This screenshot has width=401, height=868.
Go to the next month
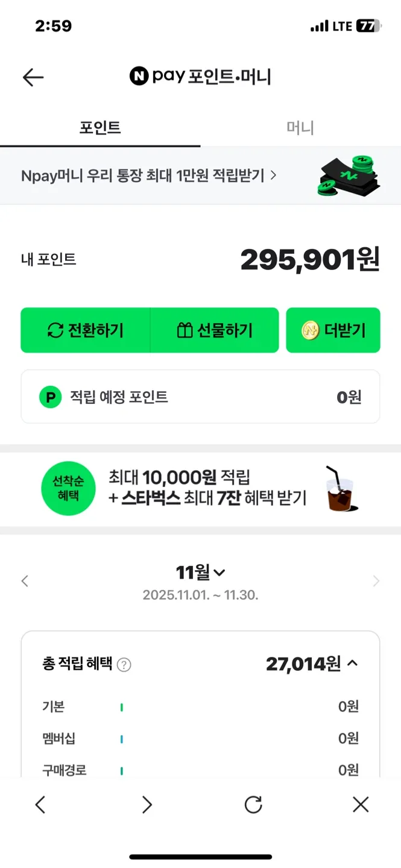(376, 581)
